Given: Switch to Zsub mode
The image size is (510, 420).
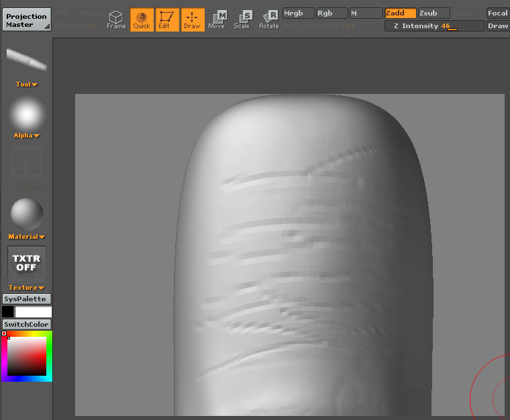Looking at the screenshot, I should (x=434, y=13).
